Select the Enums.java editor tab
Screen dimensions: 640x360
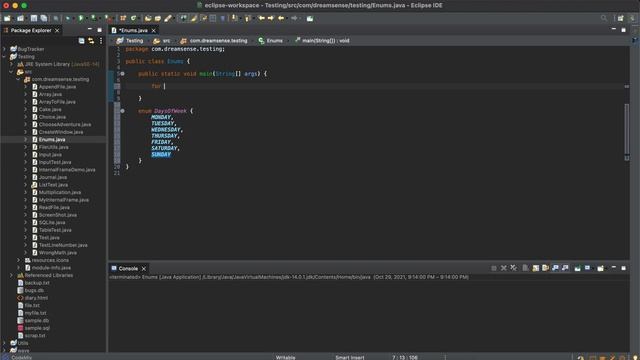coord(133,30)
